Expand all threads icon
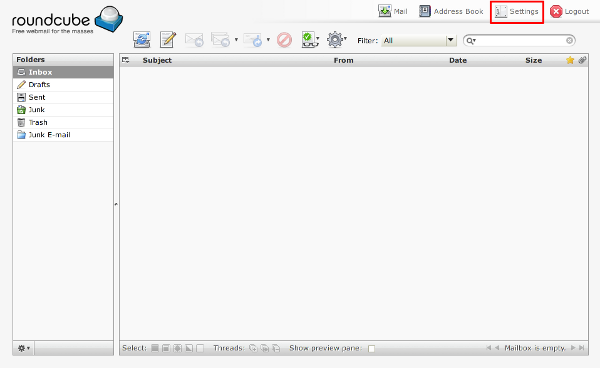Viewport: 600px width, 368px height. 253,348
